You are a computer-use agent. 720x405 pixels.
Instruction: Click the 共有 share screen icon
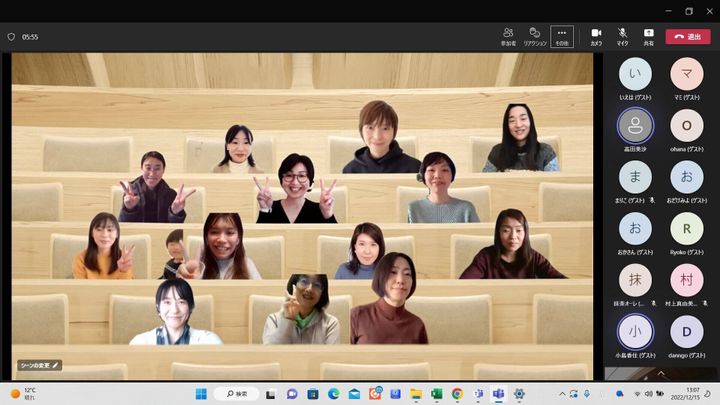(648, 36)
